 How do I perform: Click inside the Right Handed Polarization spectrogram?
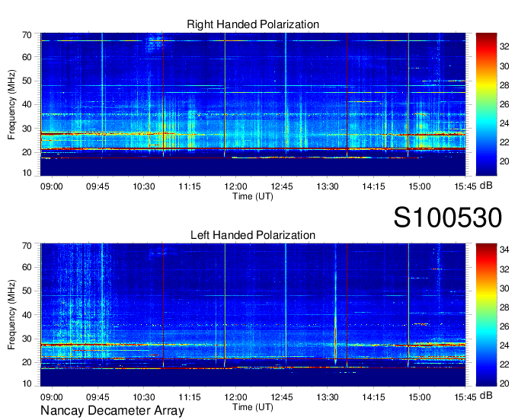point(253,104)
